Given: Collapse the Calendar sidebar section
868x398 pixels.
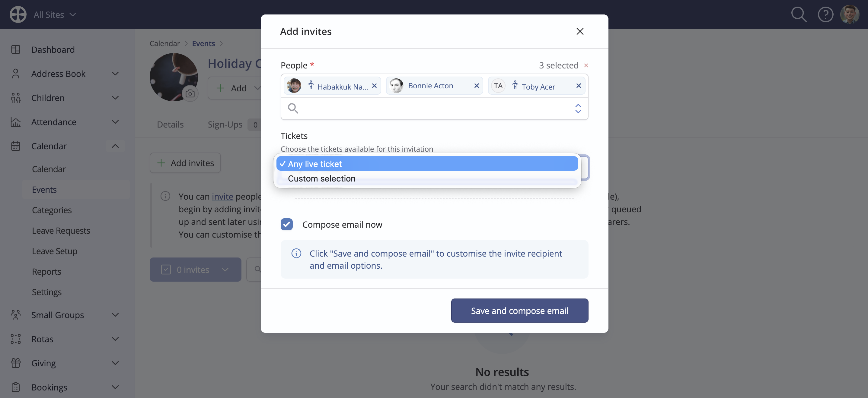Looking at the screenshot, I should coord(115,146).
